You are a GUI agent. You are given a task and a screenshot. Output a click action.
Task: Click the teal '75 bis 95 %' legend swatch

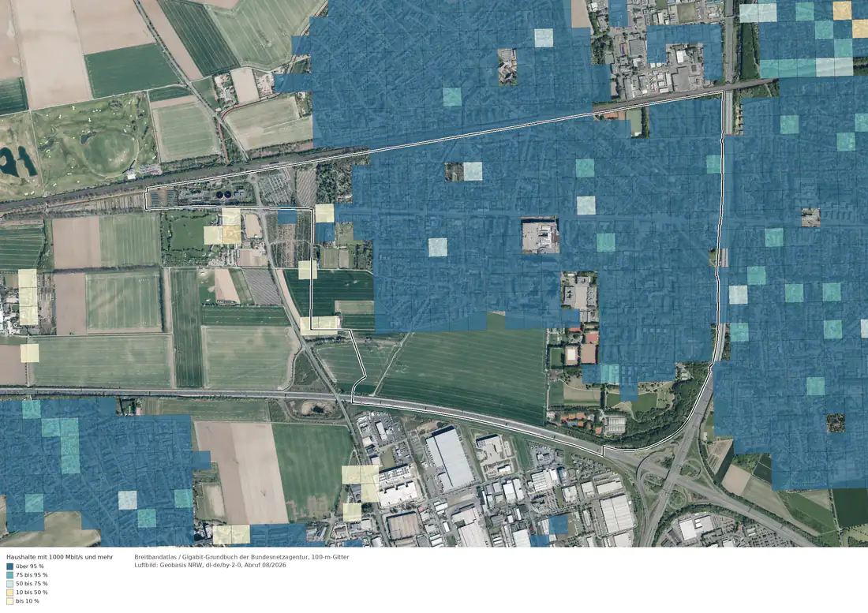10,575
